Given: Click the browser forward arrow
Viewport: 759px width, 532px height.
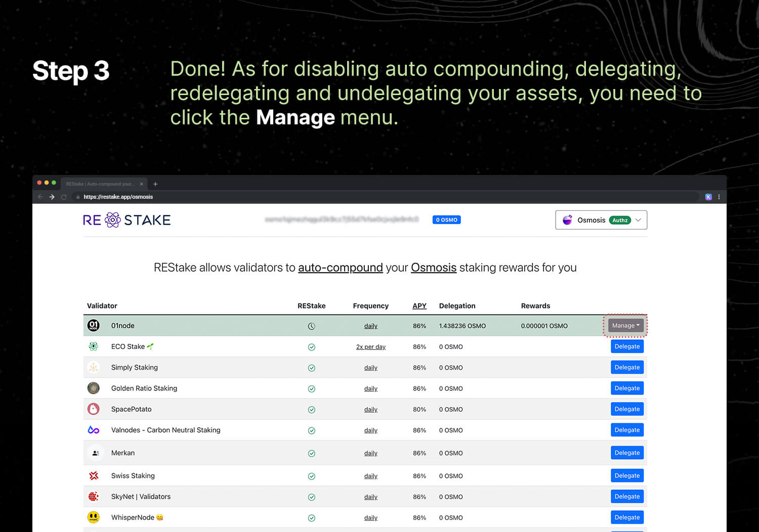Looking at the screenshot, I should (x=52, y=197).
